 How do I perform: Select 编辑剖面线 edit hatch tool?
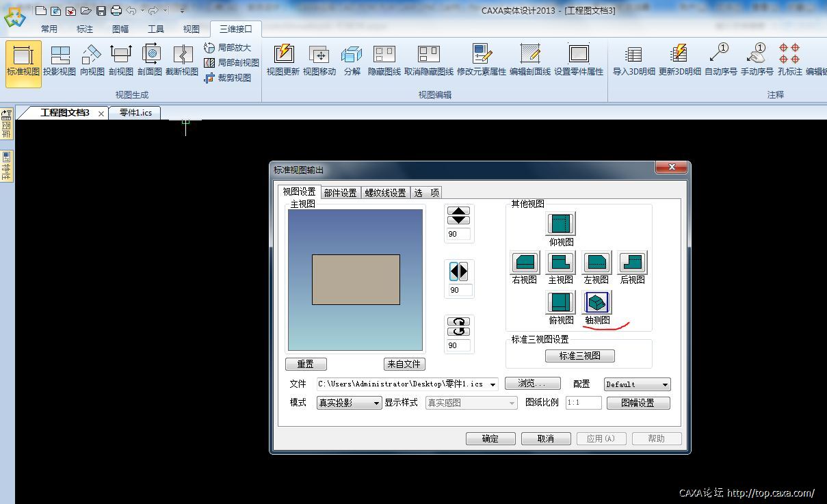(x=530, y=62)
